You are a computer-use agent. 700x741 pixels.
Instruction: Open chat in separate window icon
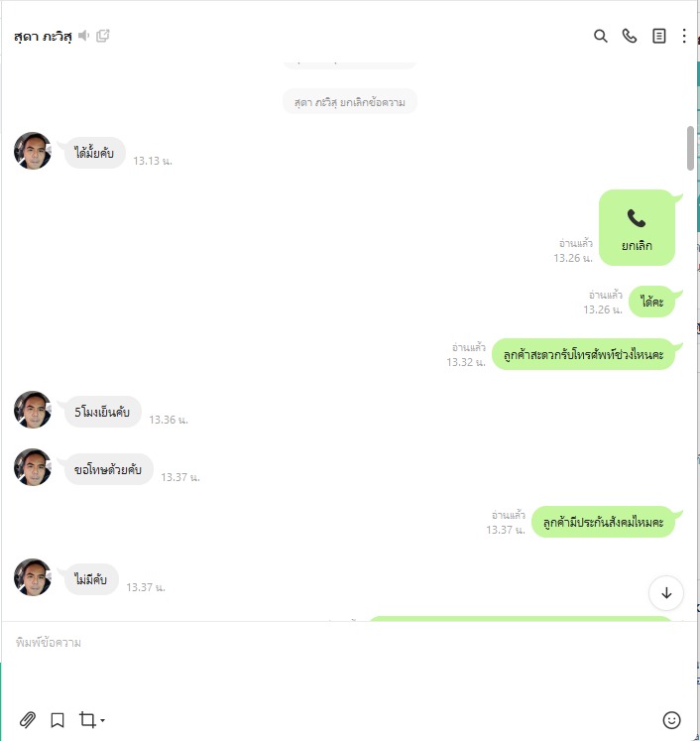click(x=102, y=36)
